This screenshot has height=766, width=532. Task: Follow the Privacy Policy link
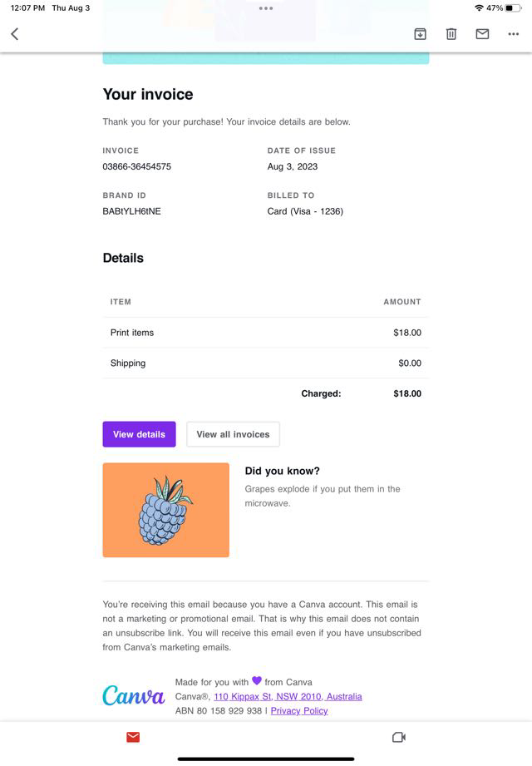click(299, 711)
